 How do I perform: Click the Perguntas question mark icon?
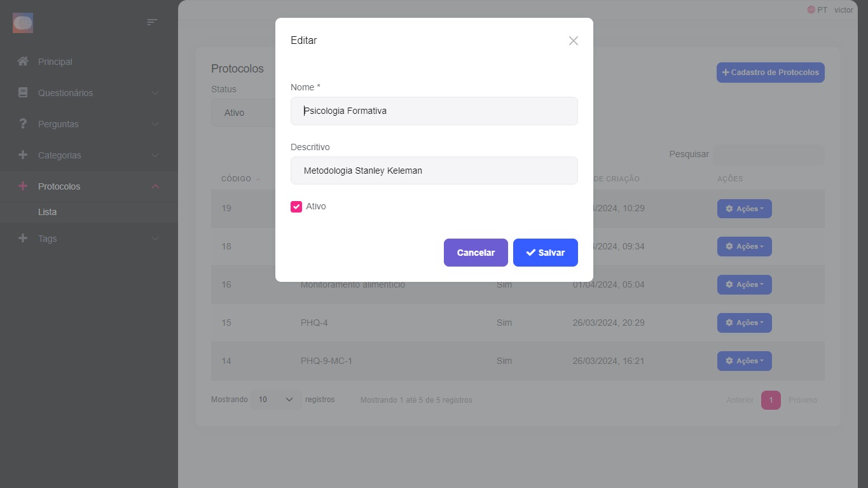[x=23, y=124]
